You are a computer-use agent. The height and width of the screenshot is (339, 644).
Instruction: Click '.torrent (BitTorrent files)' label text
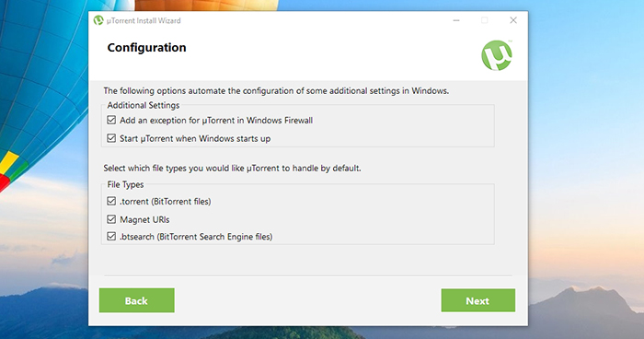(165, 202)
